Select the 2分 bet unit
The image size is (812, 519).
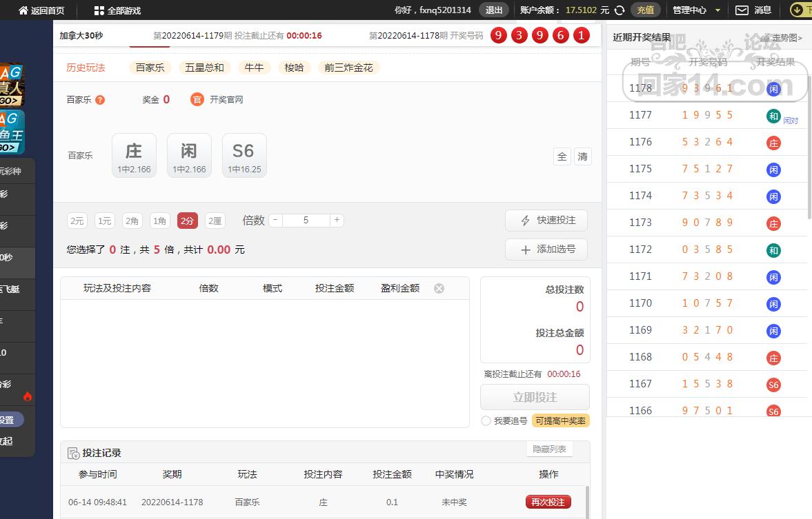click(187, 221)
